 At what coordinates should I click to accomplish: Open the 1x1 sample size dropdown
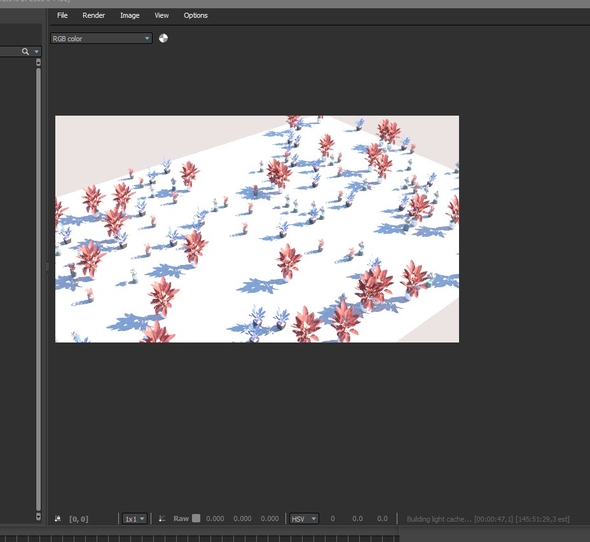pos(134,519)
